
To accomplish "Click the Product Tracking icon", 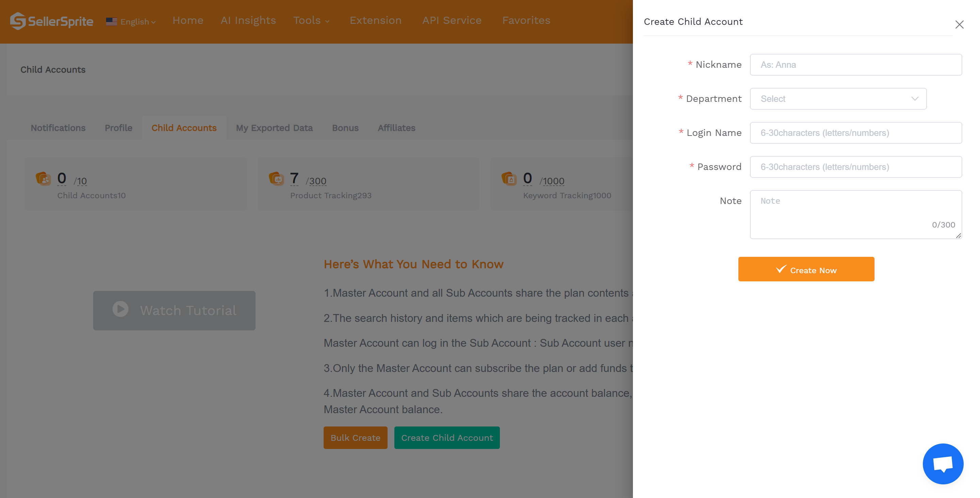I will (277, 179).
